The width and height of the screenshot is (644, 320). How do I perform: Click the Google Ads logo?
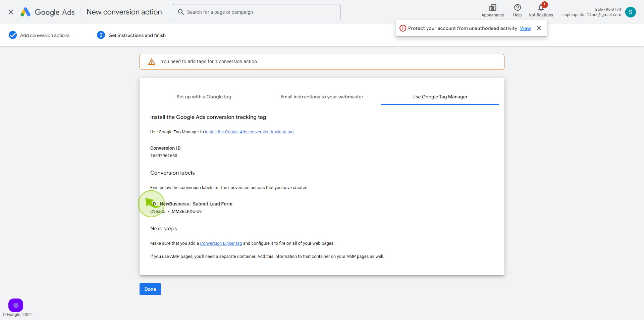coord(47,12)
